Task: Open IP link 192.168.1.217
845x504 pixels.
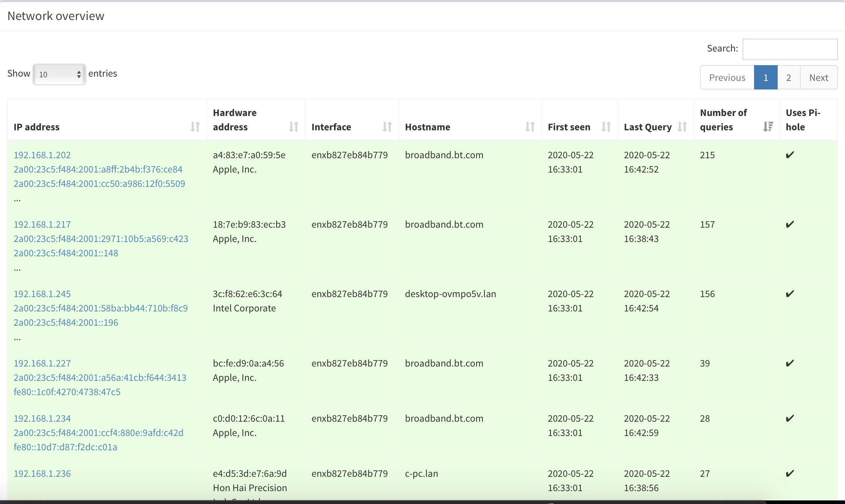Action: 42,224
